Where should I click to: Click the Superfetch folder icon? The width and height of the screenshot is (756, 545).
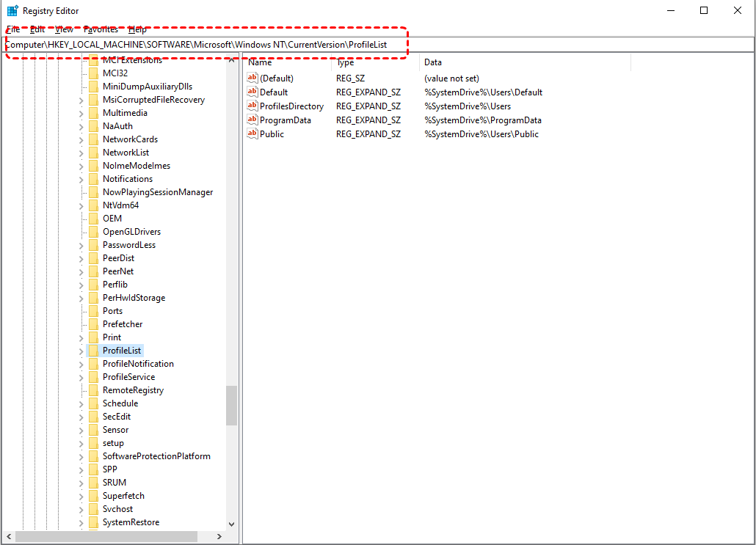(x=93, y=496)
